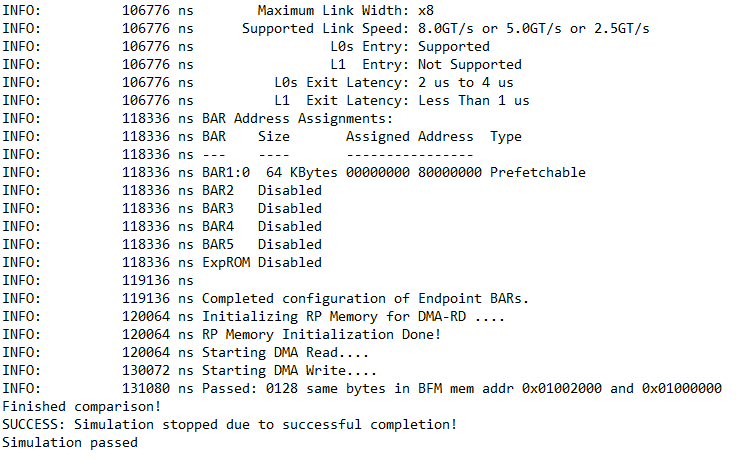Select the "ExpROM Disabled" line
Image resolution: width=740 pixels, height=459 pixels.
click(x=262, y=262)
